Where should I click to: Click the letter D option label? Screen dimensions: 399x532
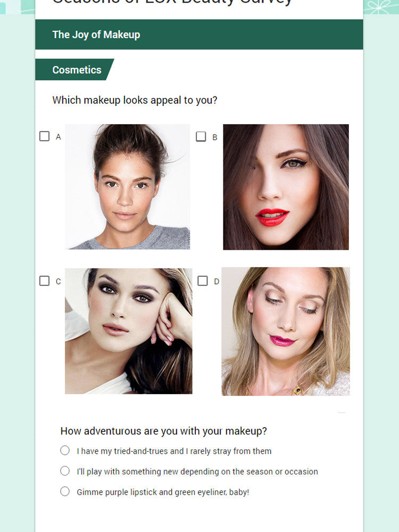tap(217, 282)
